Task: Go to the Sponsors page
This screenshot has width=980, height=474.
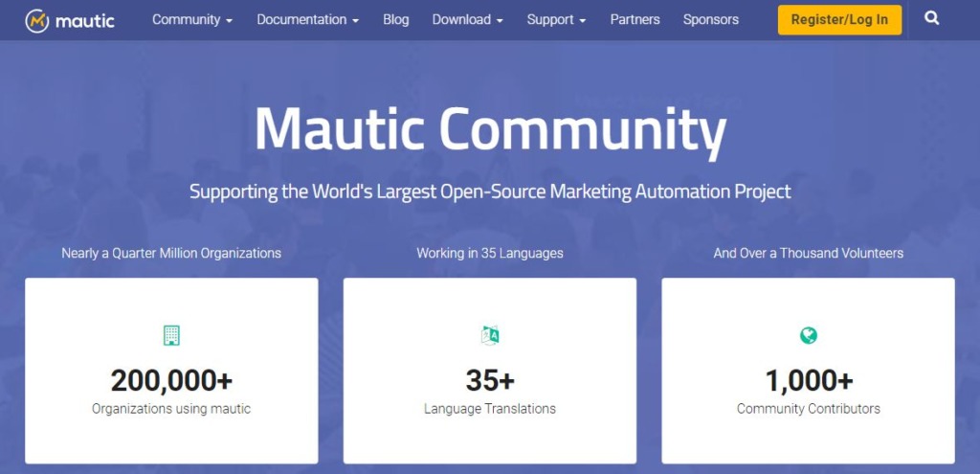Action: click(711, 20)
